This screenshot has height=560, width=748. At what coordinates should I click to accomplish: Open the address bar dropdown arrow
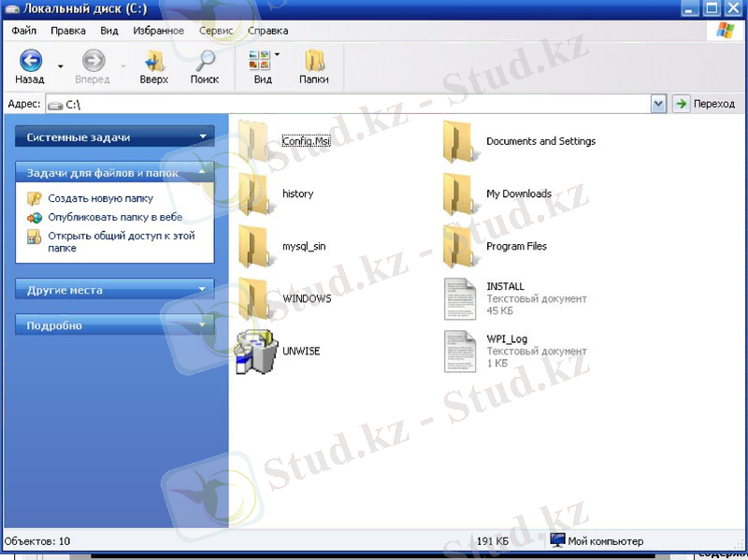(659, 104)
